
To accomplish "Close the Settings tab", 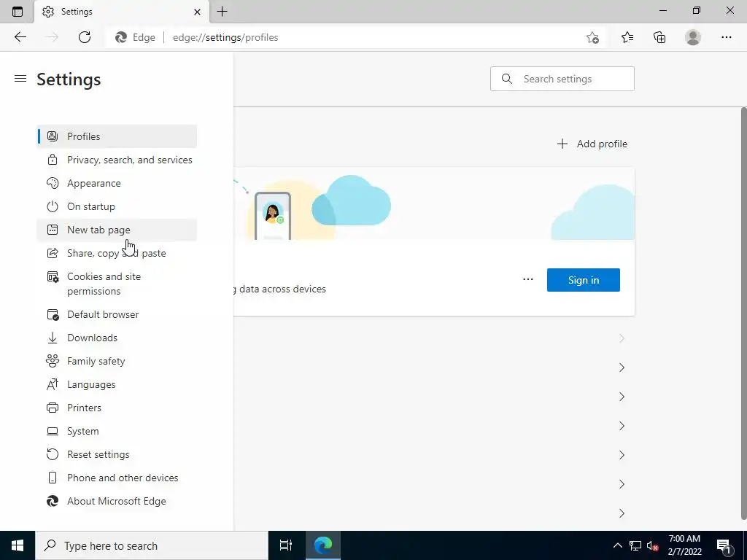I will coord(197,12).
